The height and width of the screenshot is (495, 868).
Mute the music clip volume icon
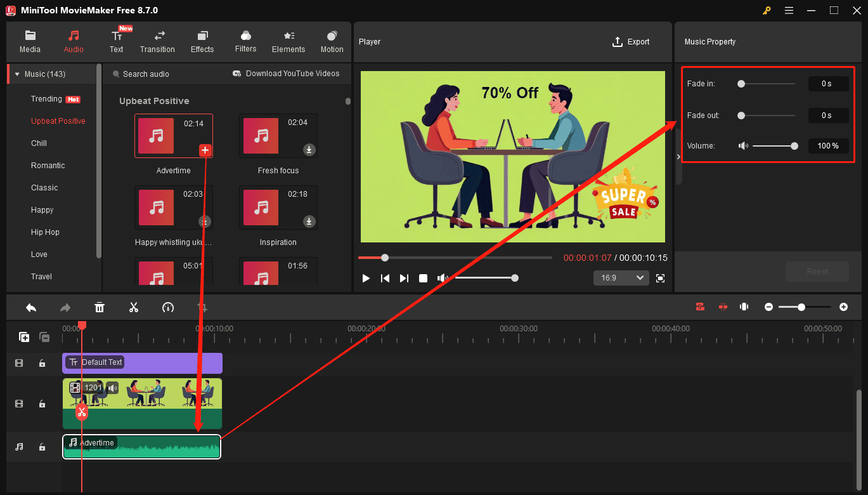tap(743, 146)
